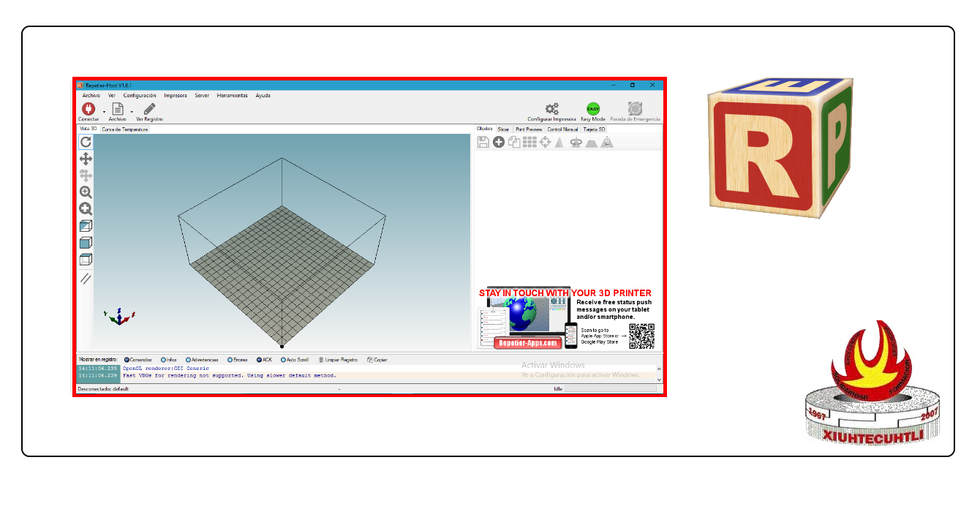
Task: Click the red Conectar plug icon
Action: (88, 109)
